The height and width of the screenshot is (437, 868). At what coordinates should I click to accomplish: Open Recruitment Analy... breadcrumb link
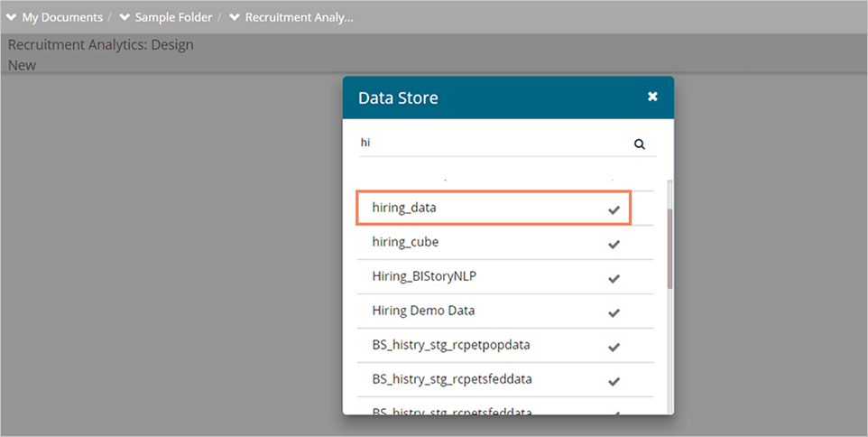point(300,17)
